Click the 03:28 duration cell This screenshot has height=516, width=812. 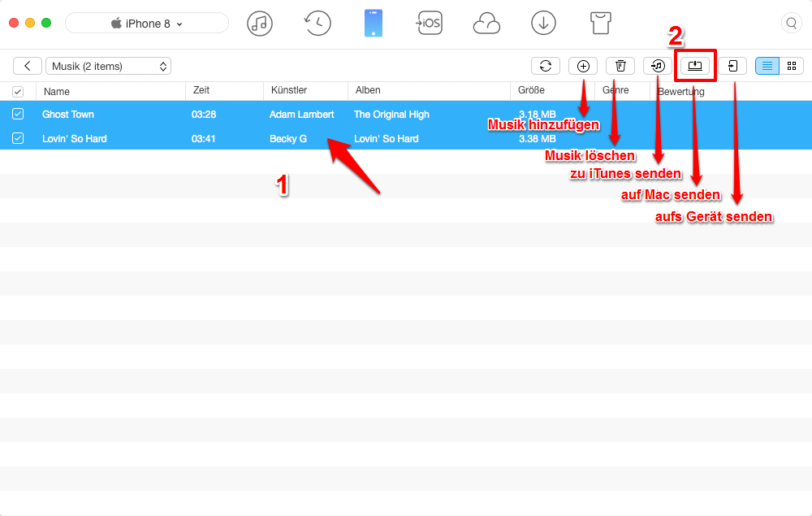204,114
